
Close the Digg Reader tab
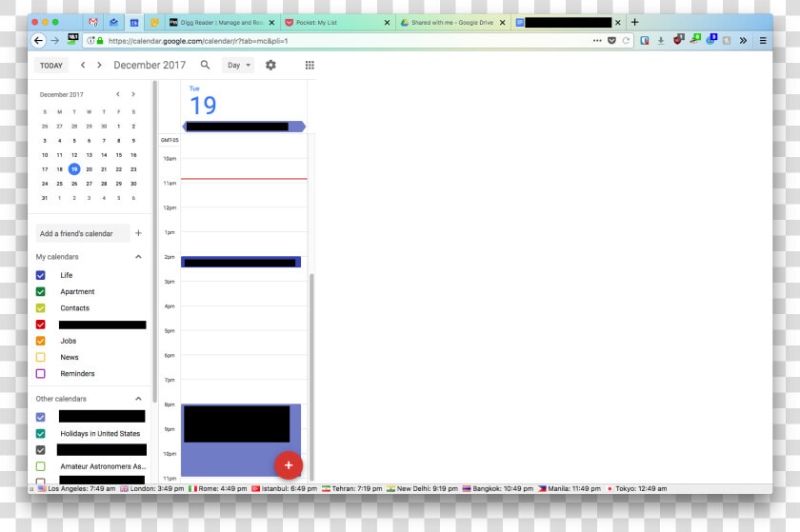click(x=271, y=23)
